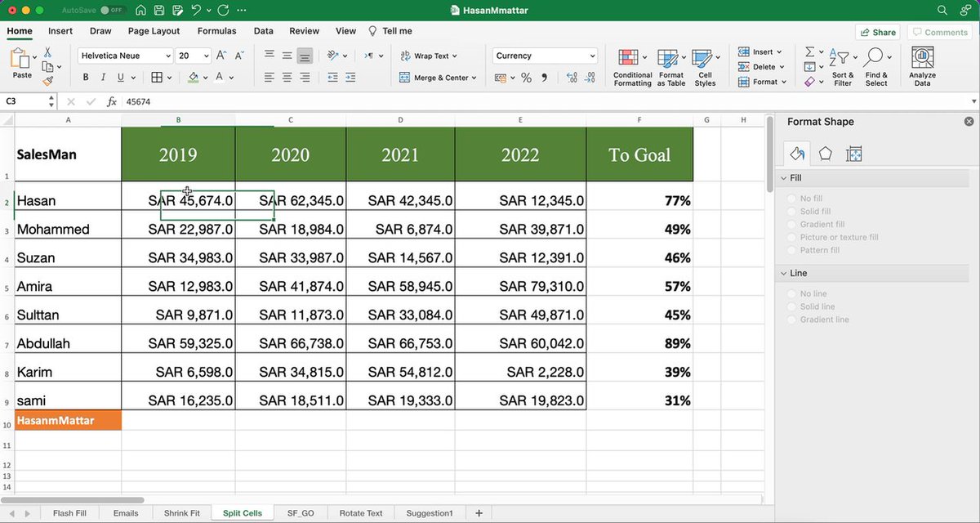Open the Insert ribbon tab

coord(60,31)
